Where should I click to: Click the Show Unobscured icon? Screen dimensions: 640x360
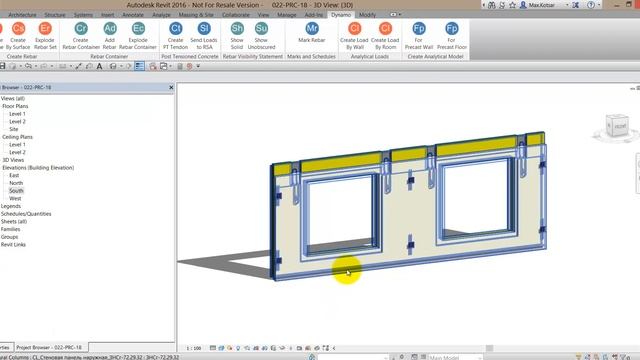click(x=261, y=29)
